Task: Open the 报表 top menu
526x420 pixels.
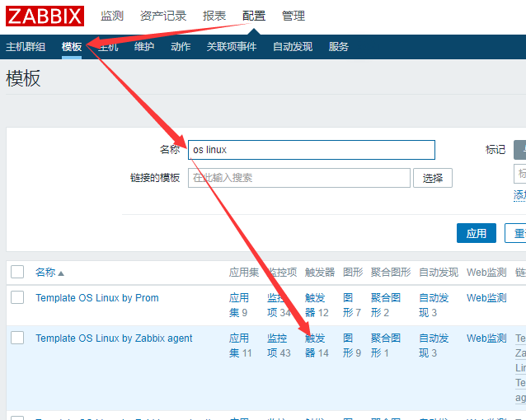Action: (214, 16)
